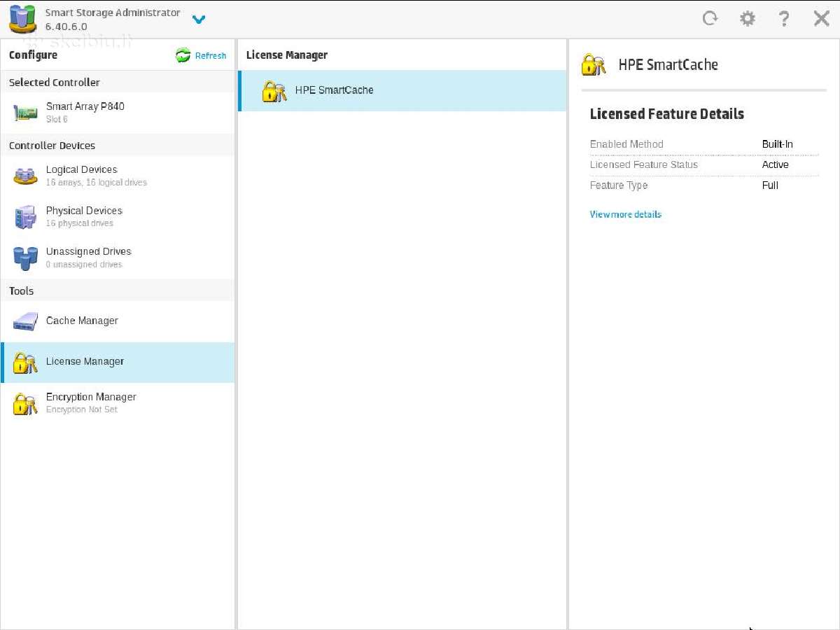This screenshot has width=840, height=630.
Task: Click the HPE SmartCache title in details pane
Action: click(x=668, y=65)
